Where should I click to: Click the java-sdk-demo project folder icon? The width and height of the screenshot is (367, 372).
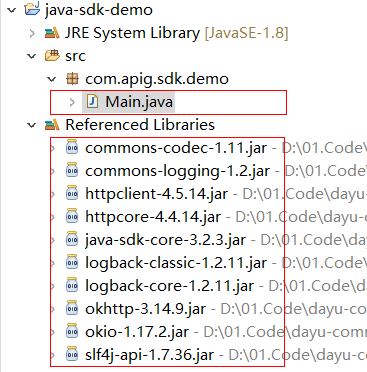32,10
